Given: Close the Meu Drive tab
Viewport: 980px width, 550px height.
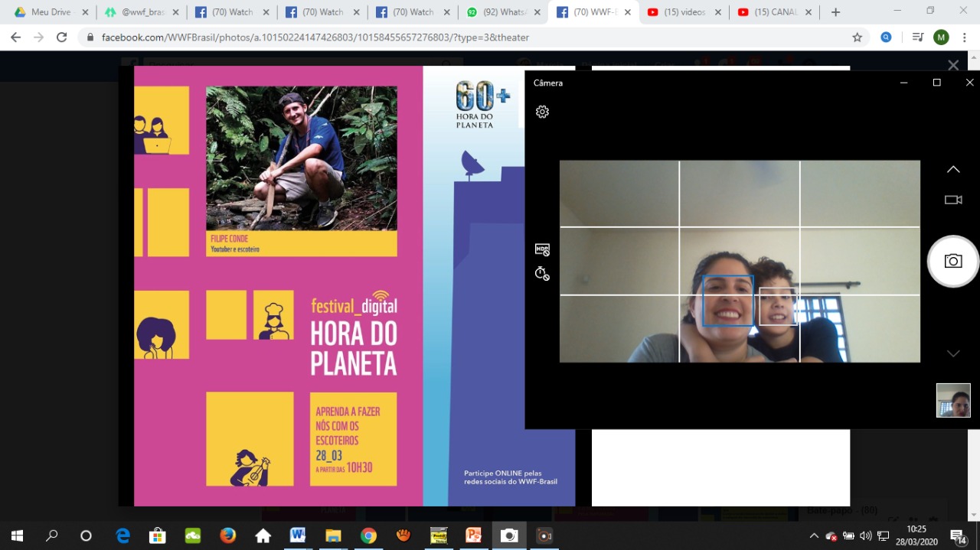Looking at the screenshot, I should (x=85, y=12).
